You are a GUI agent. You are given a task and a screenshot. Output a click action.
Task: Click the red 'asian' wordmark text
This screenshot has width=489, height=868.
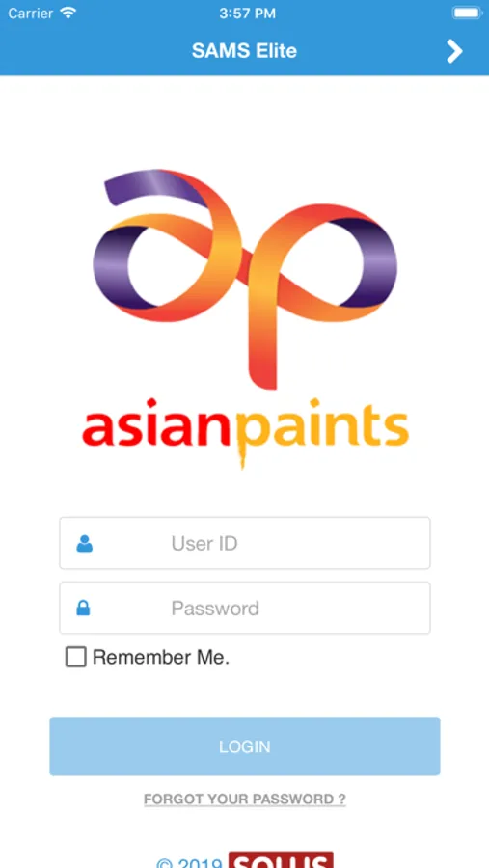[x=155, y=425]
